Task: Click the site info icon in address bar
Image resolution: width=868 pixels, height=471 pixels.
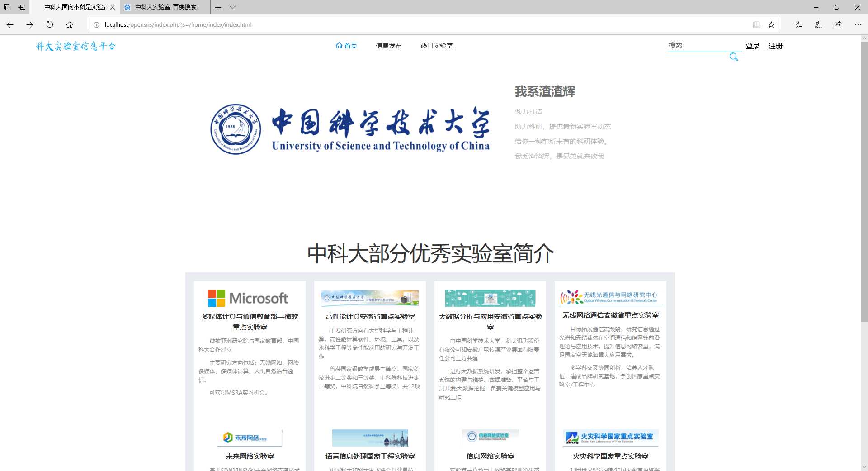Action: (x=96, y=24)
